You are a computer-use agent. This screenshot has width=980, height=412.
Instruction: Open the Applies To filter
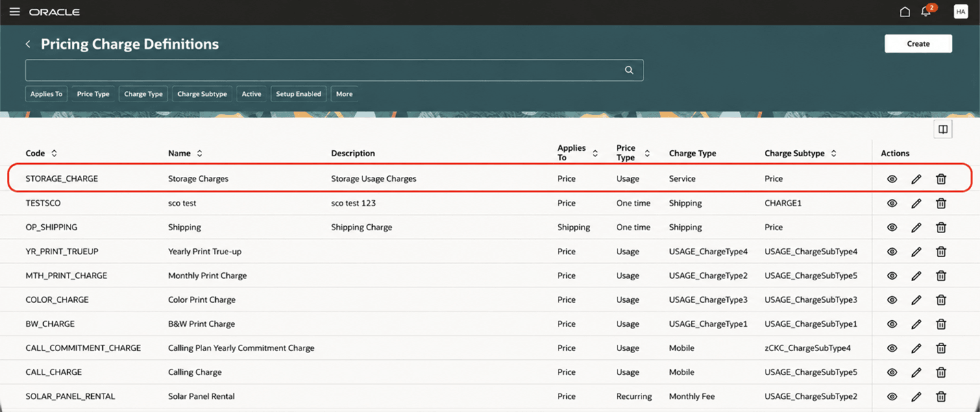47,94
